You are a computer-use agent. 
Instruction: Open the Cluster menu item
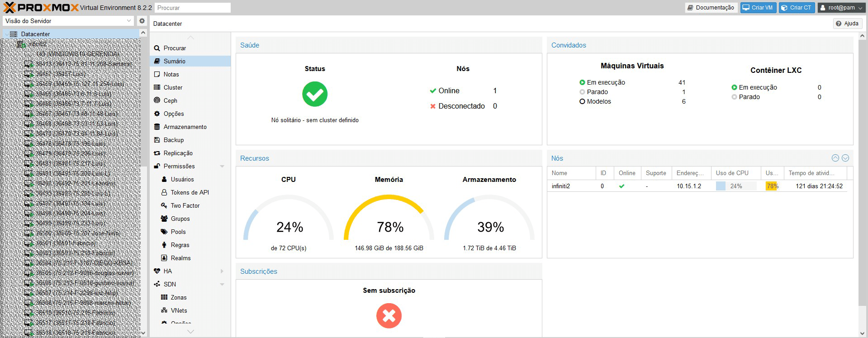click(x=173, y=87)
